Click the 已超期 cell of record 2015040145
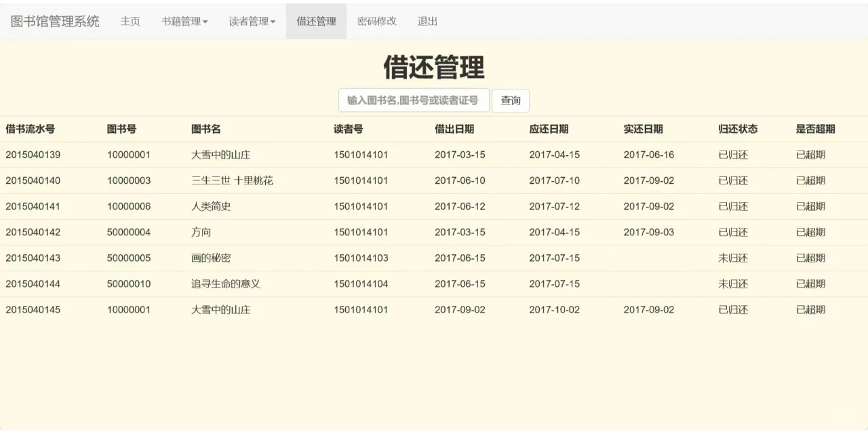Viewport: 868px width, 434px height. coord(809,309)
